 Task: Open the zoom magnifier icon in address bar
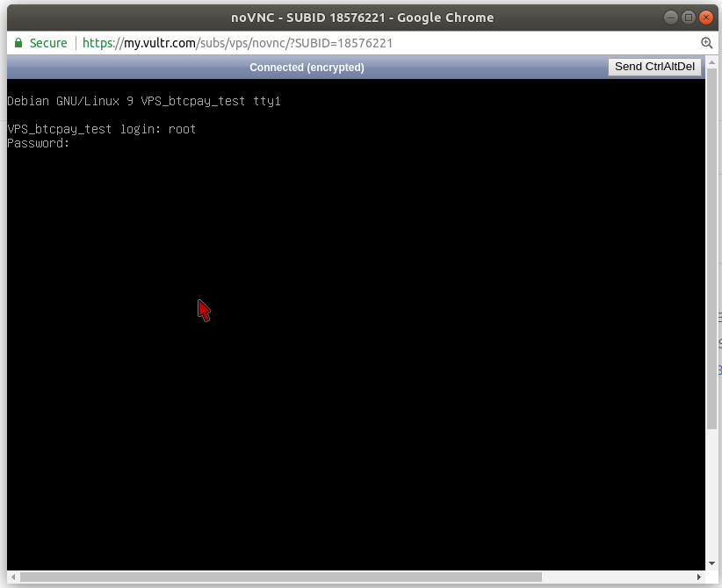point(707,43)
